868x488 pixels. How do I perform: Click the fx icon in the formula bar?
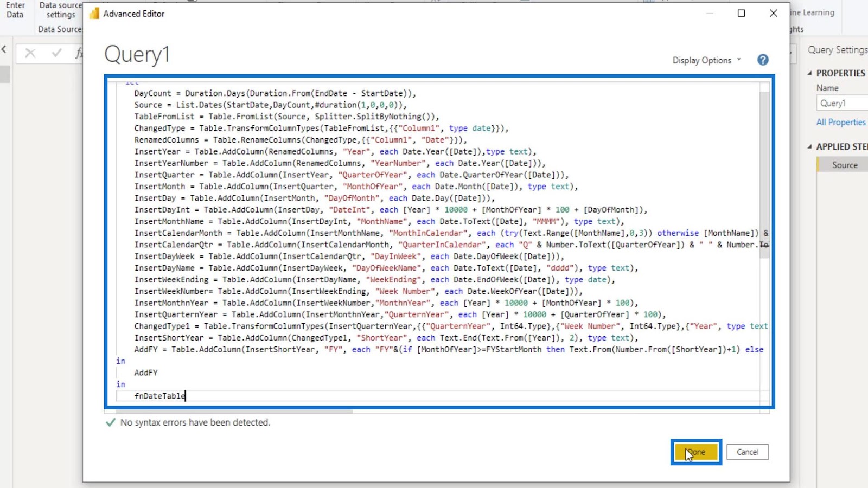(79, 53)
